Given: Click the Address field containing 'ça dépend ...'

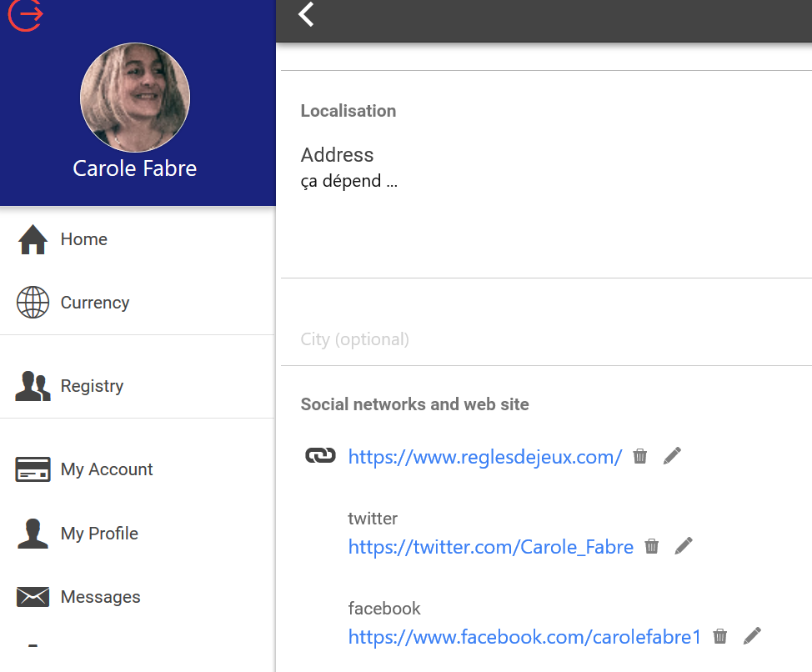Looking at the screenshot, I should point(546,207).
